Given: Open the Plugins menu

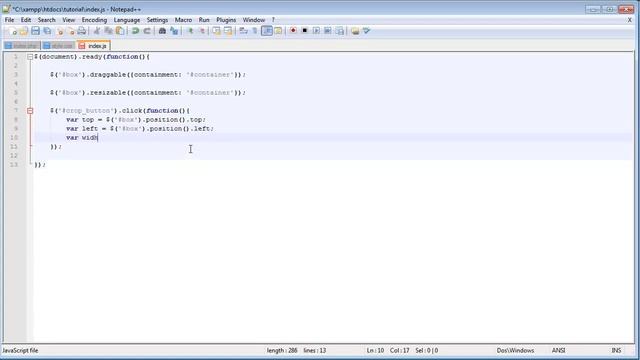Looking at the screenshot, I should [x=226, y=20].
